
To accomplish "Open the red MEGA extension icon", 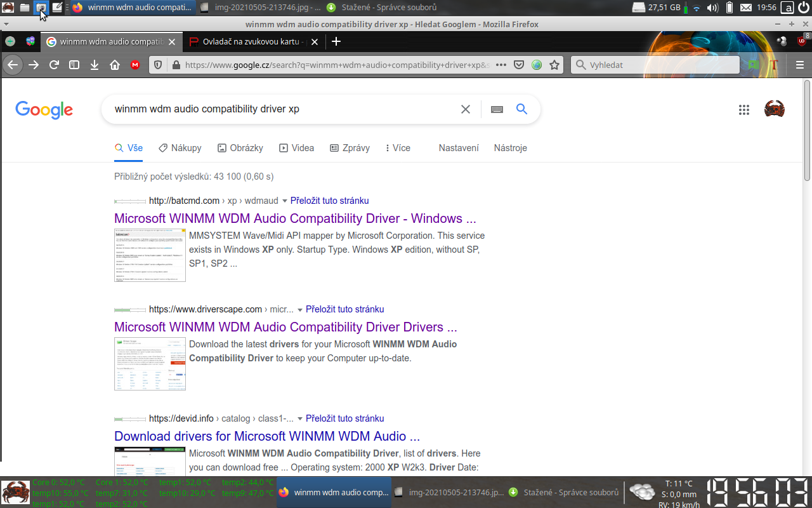I will (135, 65).
